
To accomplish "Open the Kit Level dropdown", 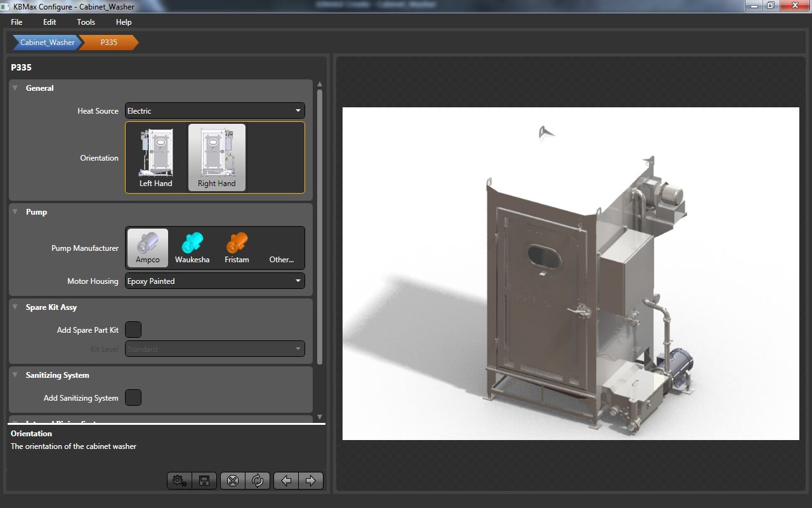I will point(215,349).
